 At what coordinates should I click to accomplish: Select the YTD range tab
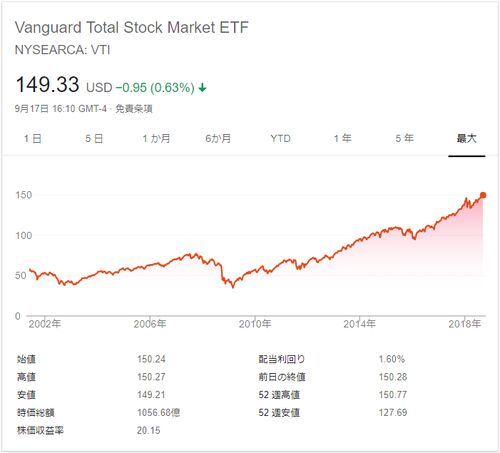(281, 138)
